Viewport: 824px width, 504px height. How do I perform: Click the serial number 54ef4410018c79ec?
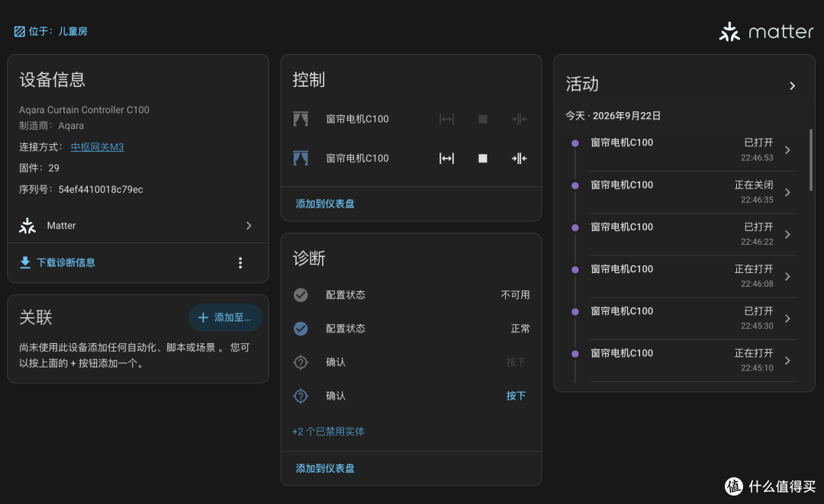click(101, 190)
